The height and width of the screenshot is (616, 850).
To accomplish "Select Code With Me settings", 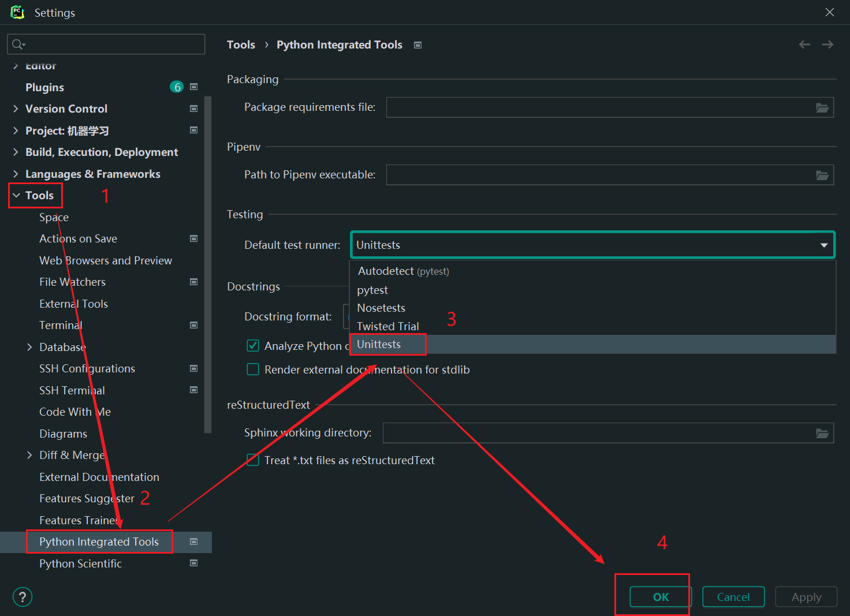I will coord(75,412).
